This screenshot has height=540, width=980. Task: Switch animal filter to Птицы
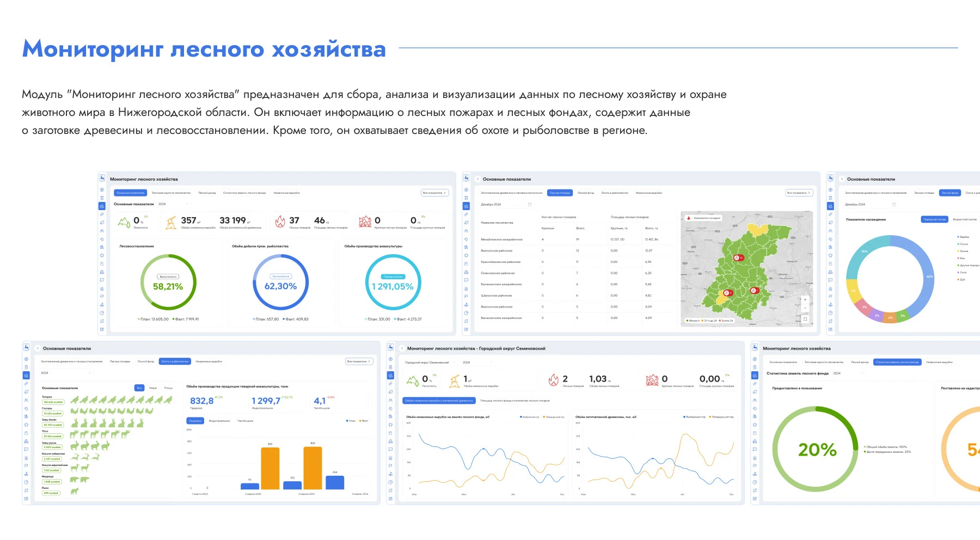168,388
